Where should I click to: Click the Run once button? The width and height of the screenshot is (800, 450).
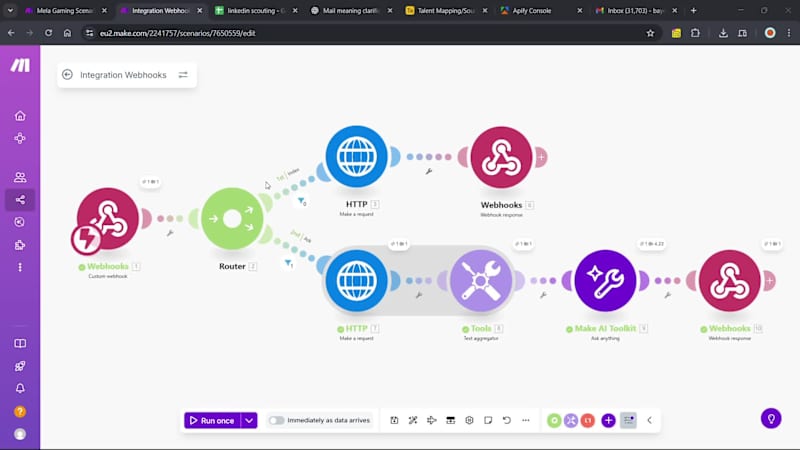point(212,420)
